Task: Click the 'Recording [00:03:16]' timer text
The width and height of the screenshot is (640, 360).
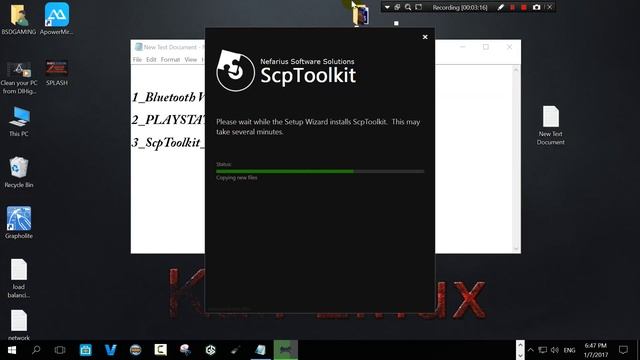Action: pyautogui.click(x=460, y=8)
